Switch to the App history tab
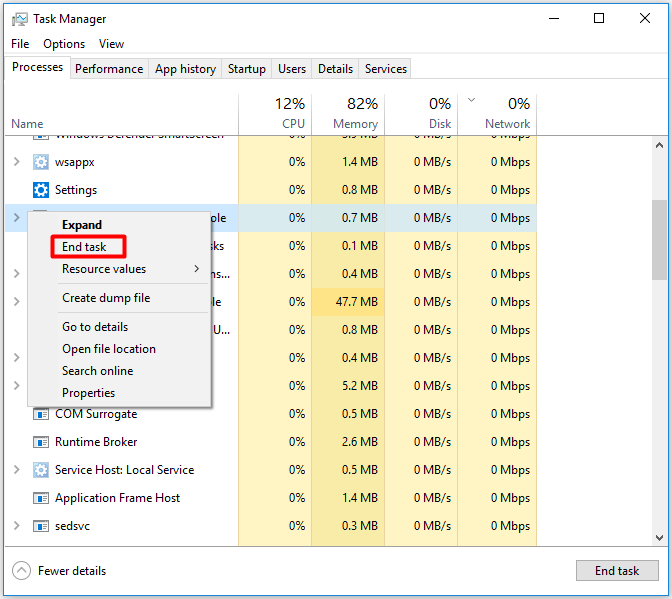 coord(185,69)
